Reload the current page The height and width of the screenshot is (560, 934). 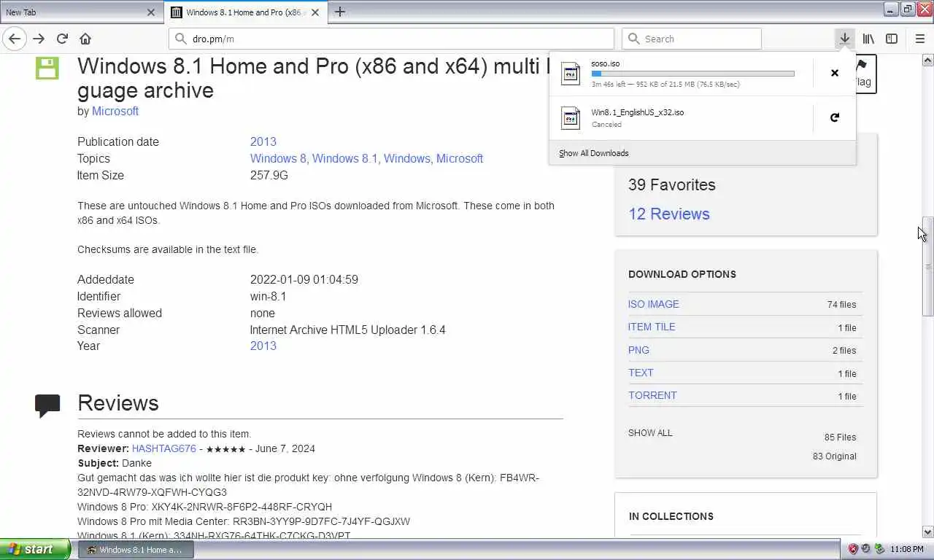pyautogui.click(x=62, y=39)
